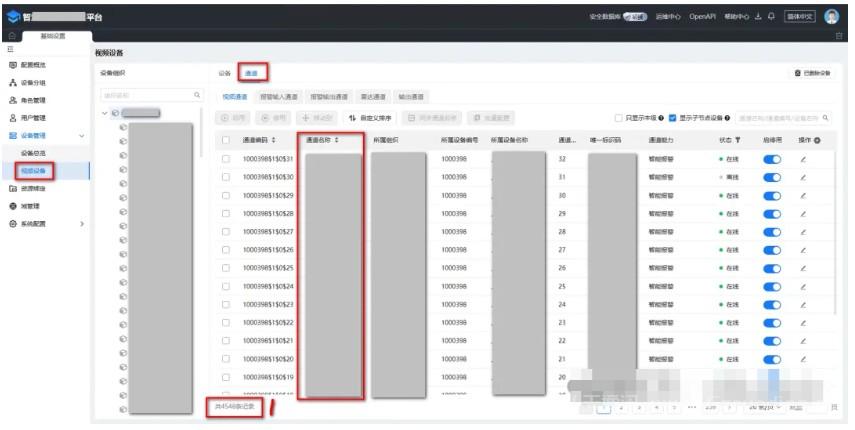The height and width of the screenshot is (430, 855).
Task: Click the download icon in top bar
Action: click(758, 17)
